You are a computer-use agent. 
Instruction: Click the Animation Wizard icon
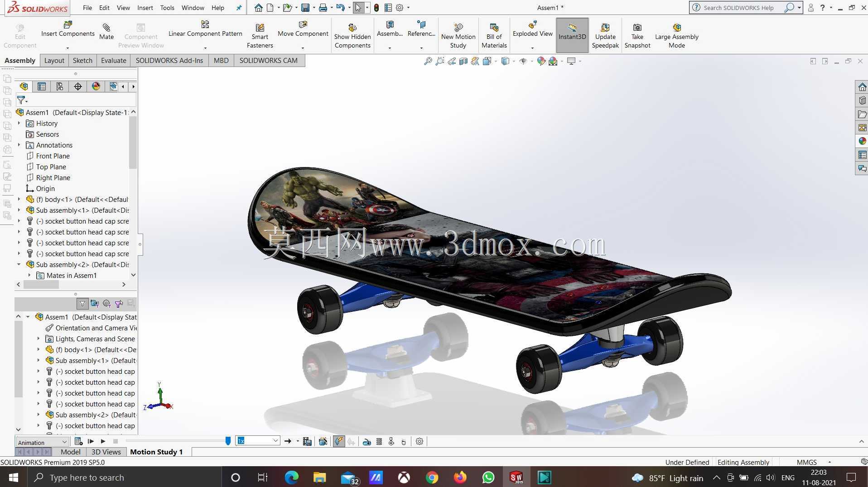point(323,441)
